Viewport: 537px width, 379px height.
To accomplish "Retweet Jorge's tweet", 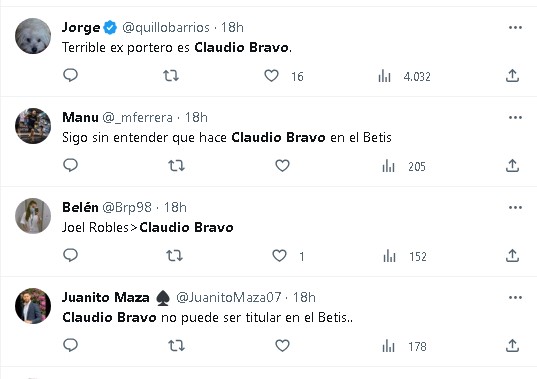I will [171, 75].
